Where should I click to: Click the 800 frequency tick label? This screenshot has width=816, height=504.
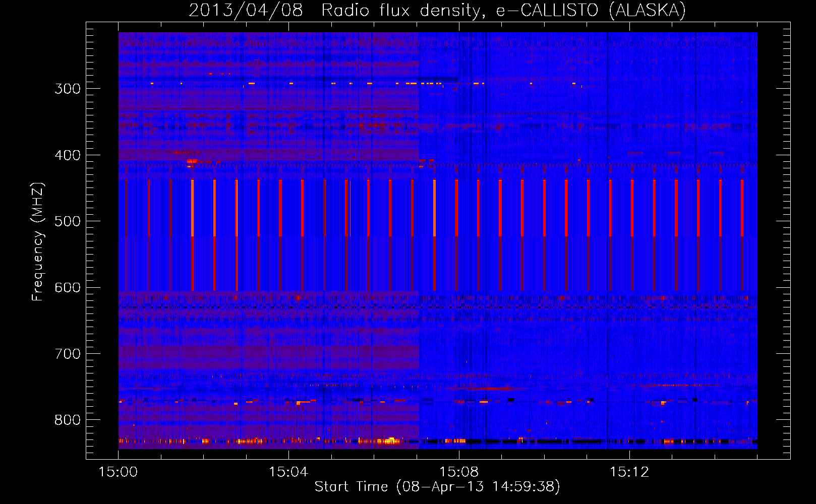pyautogui.click(x=68, y=420)
